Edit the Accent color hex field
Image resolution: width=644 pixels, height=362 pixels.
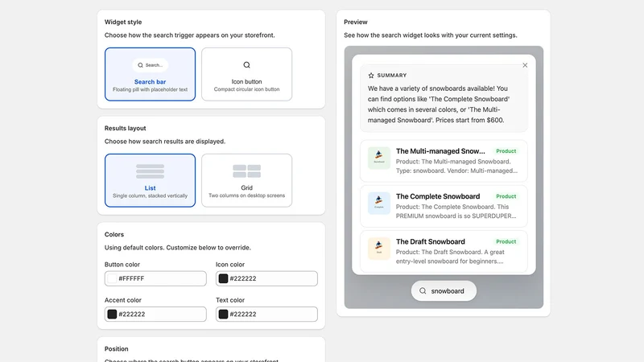tap(155, 315)
